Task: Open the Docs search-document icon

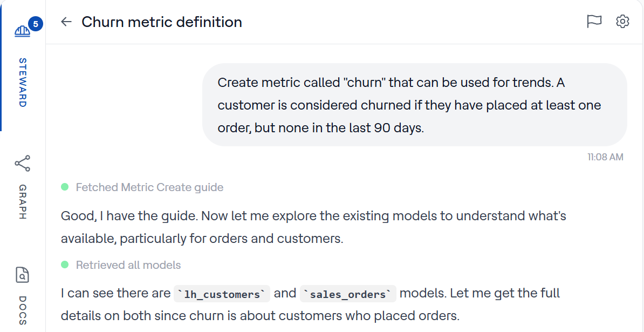Action: point(23,274)
